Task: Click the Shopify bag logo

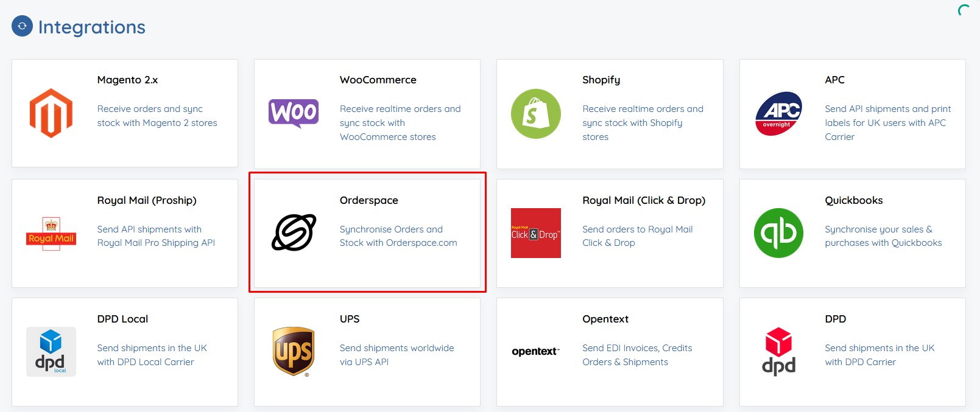Action: pos(536,114)
